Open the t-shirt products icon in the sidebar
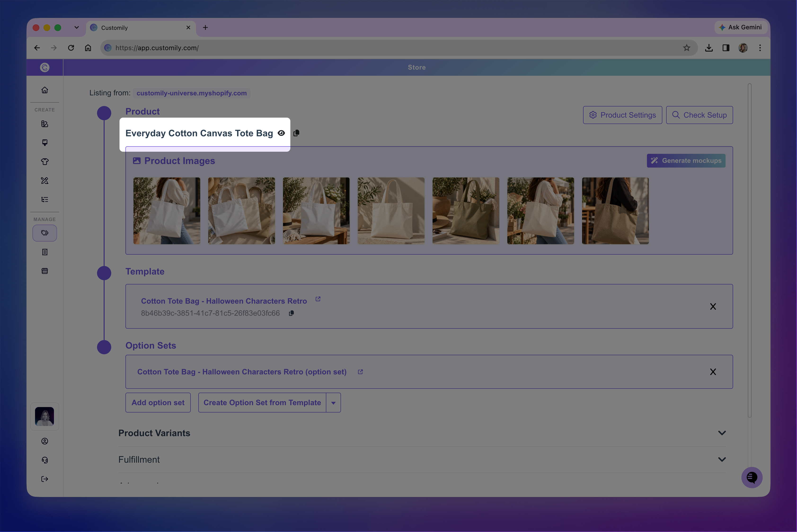Image resolution: width=797 pixels, height=532 pixels. point(44,161)
